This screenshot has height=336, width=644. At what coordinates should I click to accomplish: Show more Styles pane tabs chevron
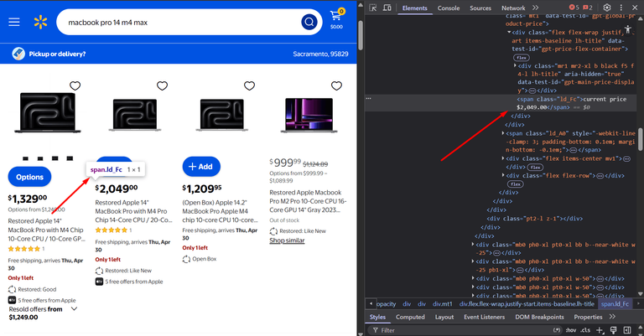click(x=612, y=317)
